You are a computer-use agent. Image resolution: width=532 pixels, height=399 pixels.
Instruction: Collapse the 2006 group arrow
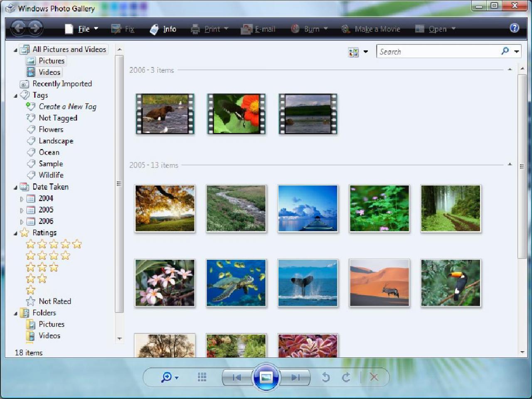[x=510, y=70]
